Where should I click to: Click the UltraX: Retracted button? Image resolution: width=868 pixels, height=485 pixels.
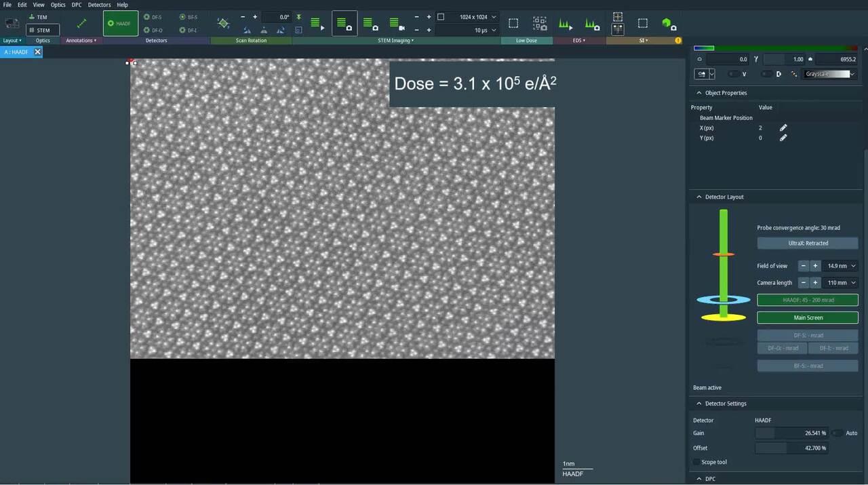(808, 243)
